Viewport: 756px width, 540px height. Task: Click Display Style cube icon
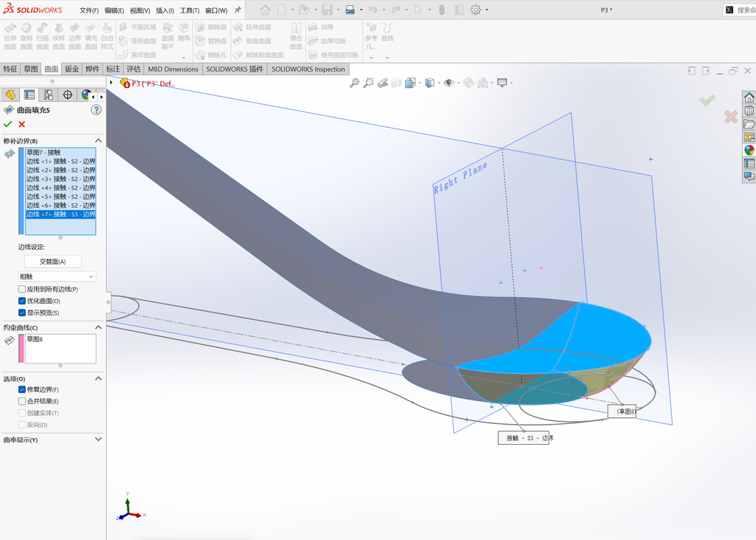(x=430, y=83)
